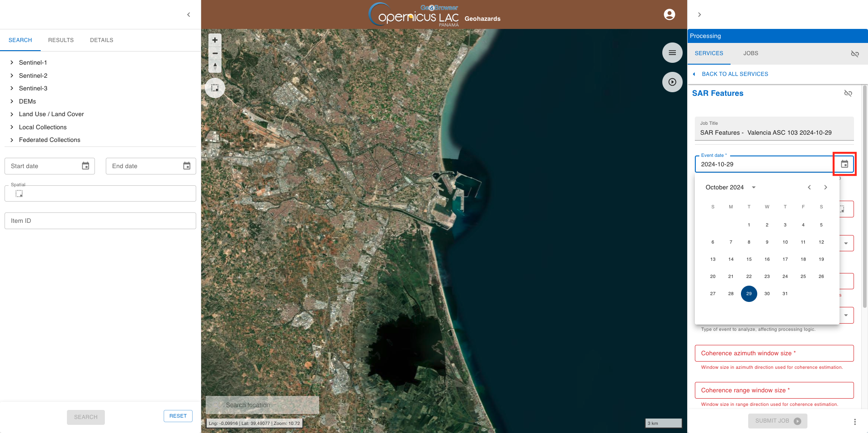Reset map north with compass button
This screenshot has width=868, height=433.
[215, 66]
